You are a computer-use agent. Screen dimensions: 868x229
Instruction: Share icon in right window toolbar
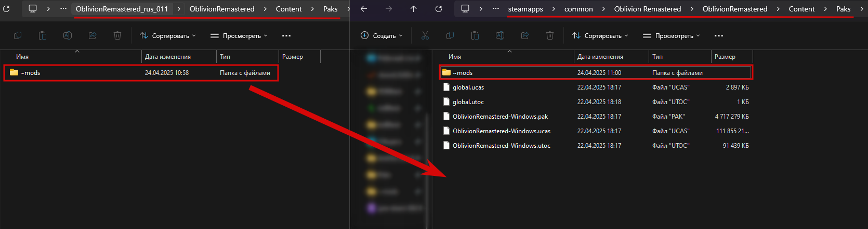[x=525, y=35]
